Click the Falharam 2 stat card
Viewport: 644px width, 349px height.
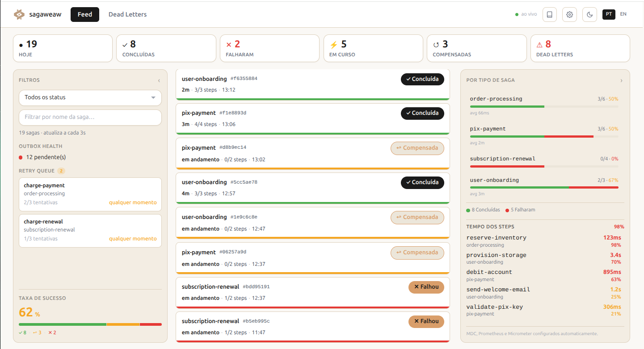point(270,48)
